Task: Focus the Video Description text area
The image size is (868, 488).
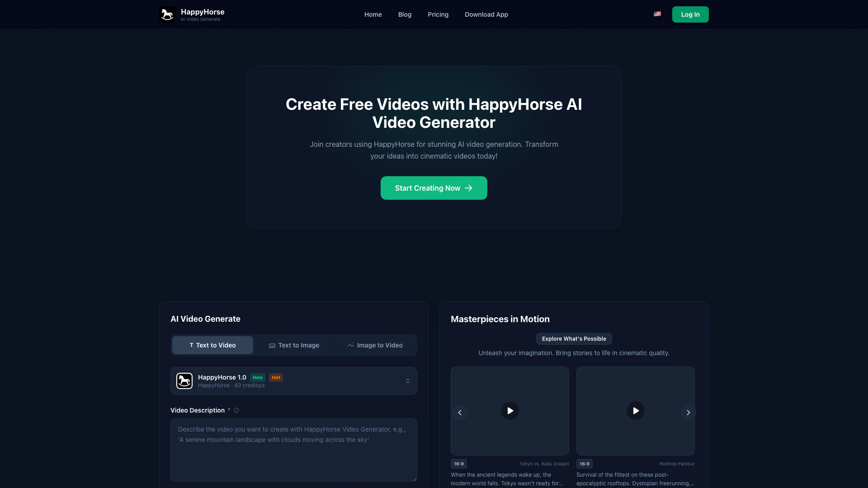Action: (294, 450)
